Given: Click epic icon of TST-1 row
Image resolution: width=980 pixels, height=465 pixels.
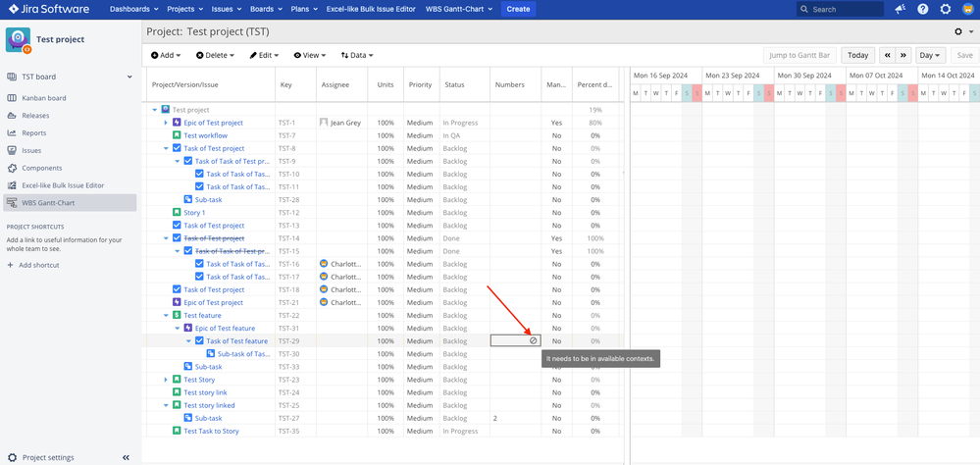Looking at the screenshot, I should [177, 124].
